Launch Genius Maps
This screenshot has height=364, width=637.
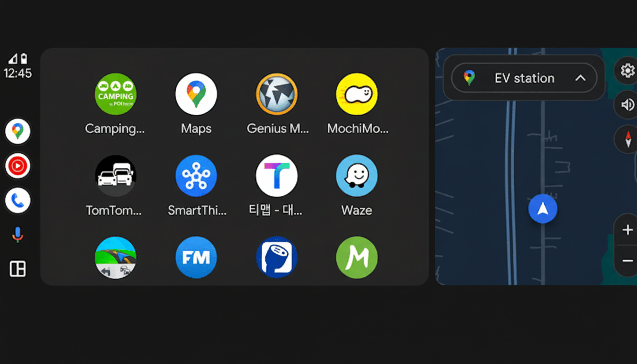pos(277,94)
